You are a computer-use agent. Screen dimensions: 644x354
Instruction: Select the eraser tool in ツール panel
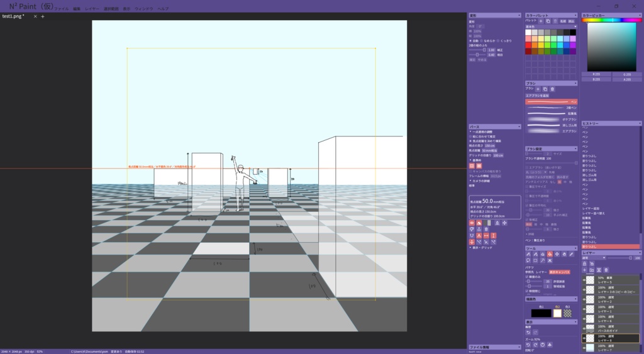coord(543,254)
